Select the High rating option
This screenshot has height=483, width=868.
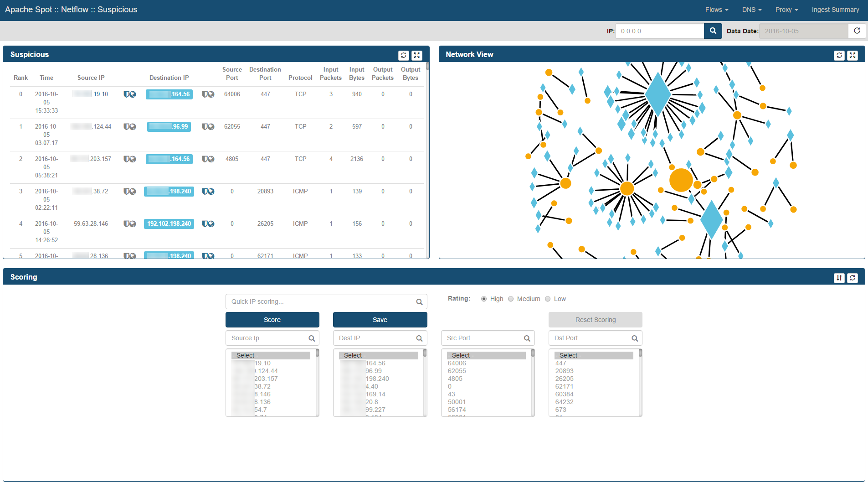[x=484, y=299]
